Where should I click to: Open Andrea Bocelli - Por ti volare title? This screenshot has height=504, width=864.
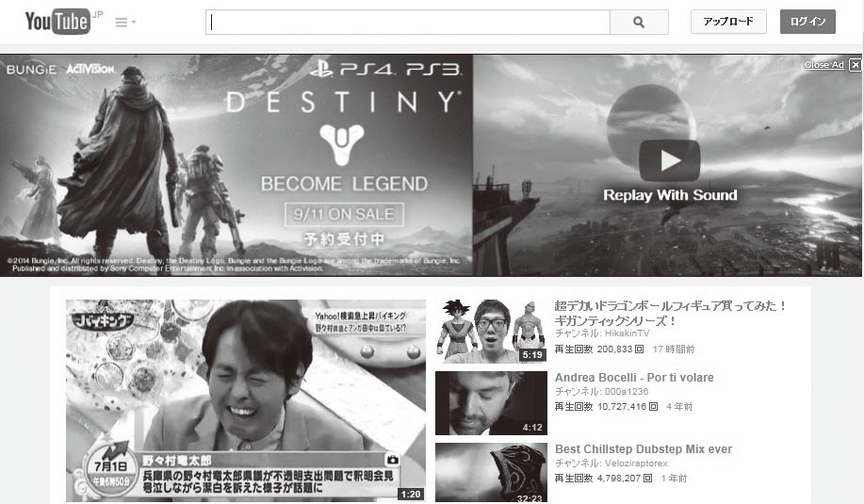634,378
